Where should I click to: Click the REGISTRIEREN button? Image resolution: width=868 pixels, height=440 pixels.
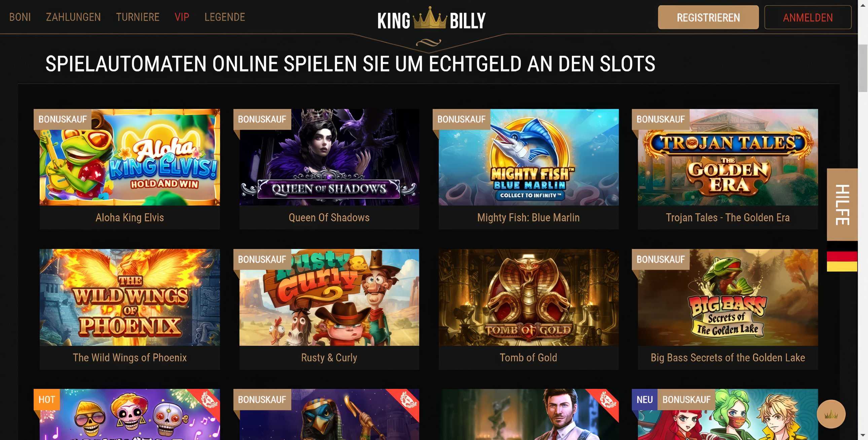coord(708,17)
